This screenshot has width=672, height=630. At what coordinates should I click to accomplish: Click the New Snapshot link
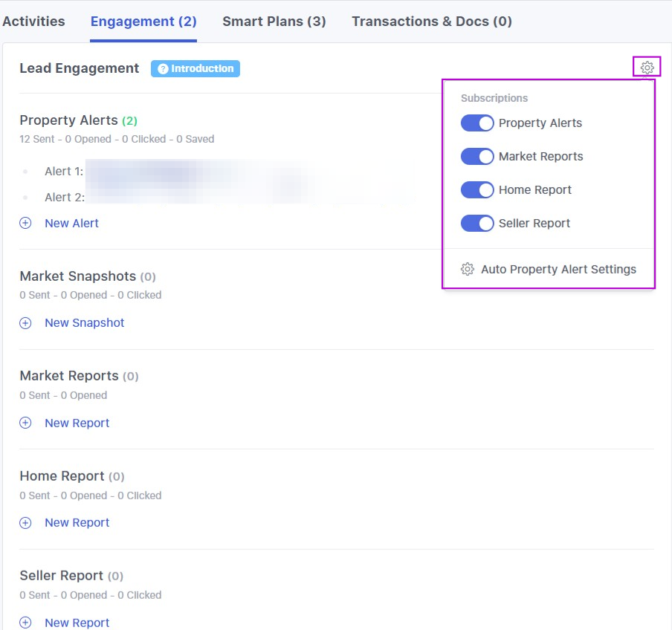coord(84,323)
